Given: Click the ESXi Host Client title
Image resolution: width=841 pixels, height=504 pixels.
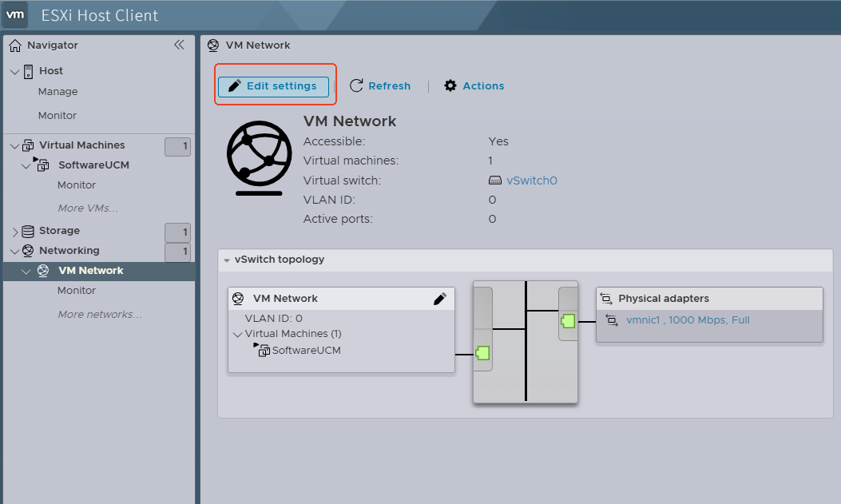Looking at the screenshot, I should click(x=100, y=15).
